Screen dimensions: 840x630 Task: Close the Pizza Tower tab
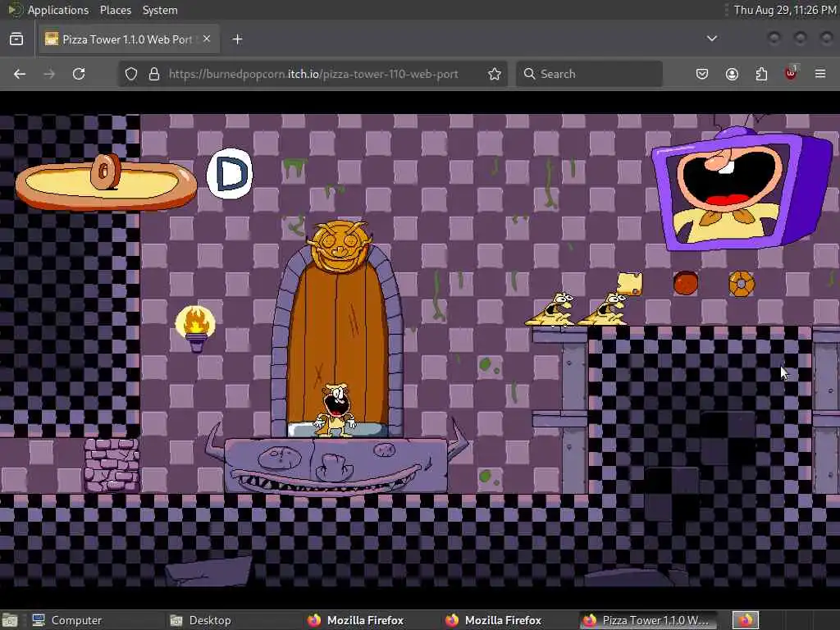coord(207,39)
